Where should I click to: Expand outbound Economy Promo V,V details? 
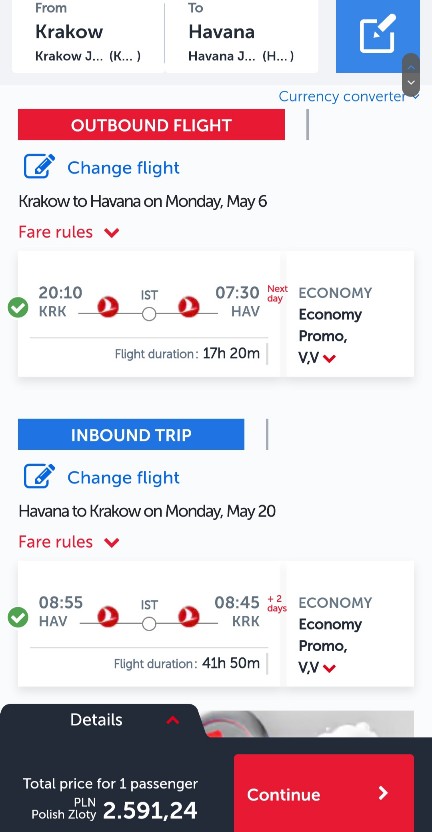[330, 359]
